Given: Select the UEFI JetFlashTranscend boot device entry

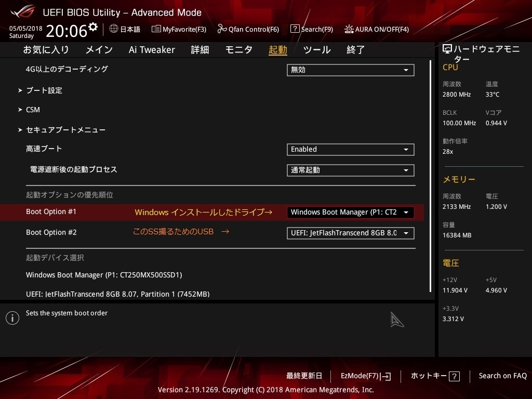Looking at the screenshot, I should (118, 294).
